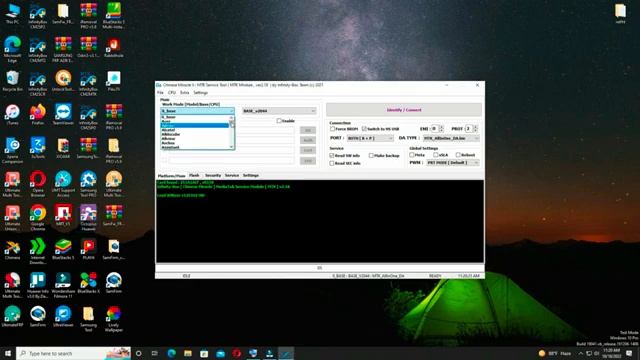Open the CPU menu
This screenshot has height=360, width=640.
pyautogui.click(x=172, y=93)
